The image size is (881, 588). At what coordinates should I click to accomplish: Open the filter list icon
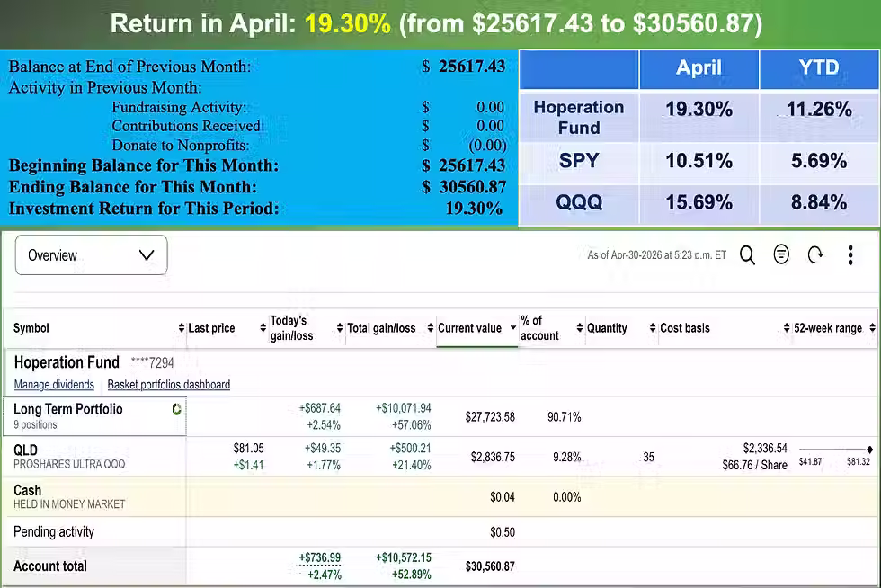click(781, 254)
